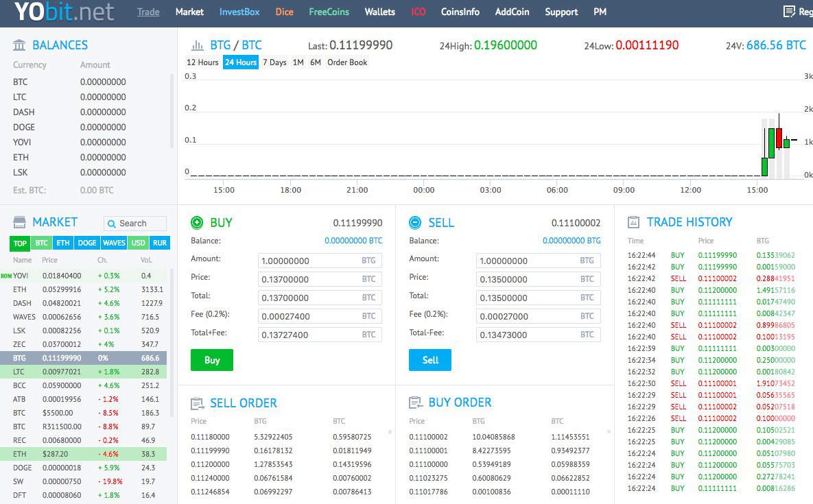Select the YOVI row in Market list
This screenshot has width=813, height=504.
(x=84, y=276)
